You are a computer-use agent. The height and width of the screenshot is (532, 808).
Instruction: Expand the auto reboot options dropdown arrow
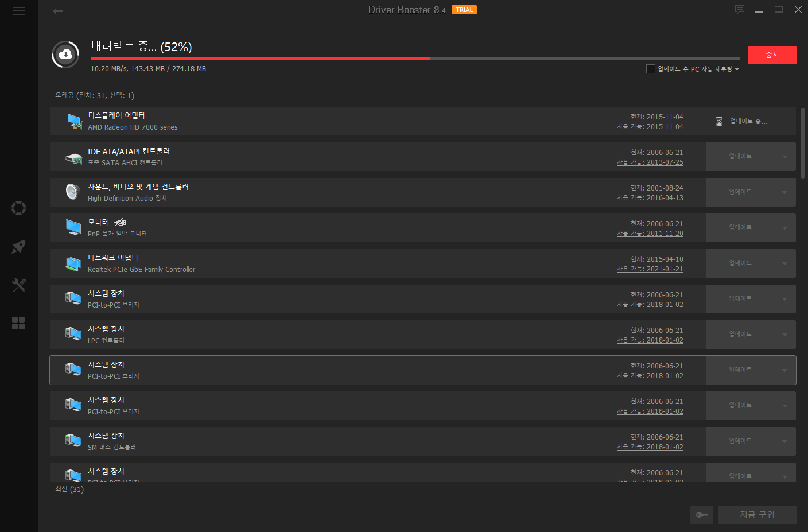[x=737, y=69]
